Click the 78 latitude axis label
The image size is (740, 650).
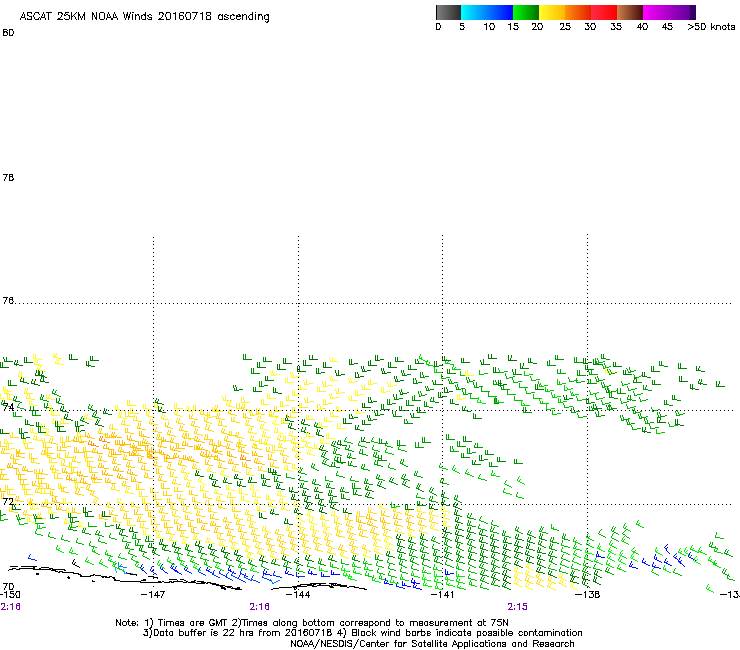(x=8, y=177)
